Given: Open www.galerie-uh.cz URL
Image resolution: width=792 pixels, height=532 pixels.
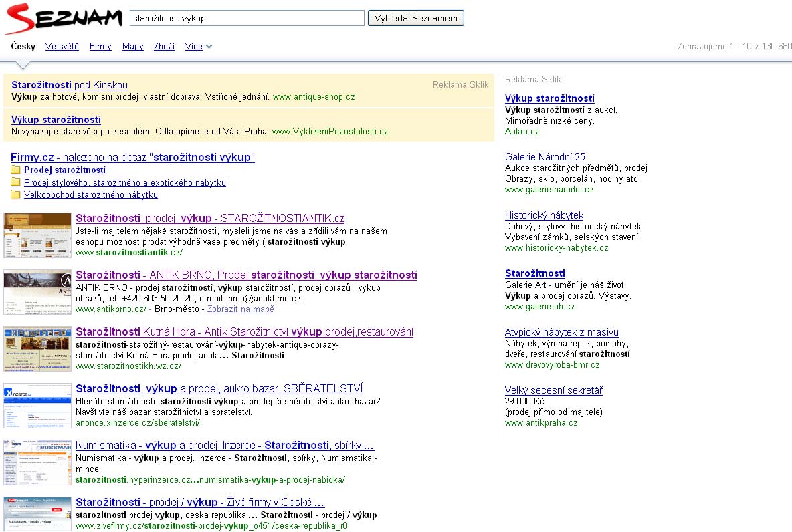Looking at the screenshot, I should pos(540,306).
